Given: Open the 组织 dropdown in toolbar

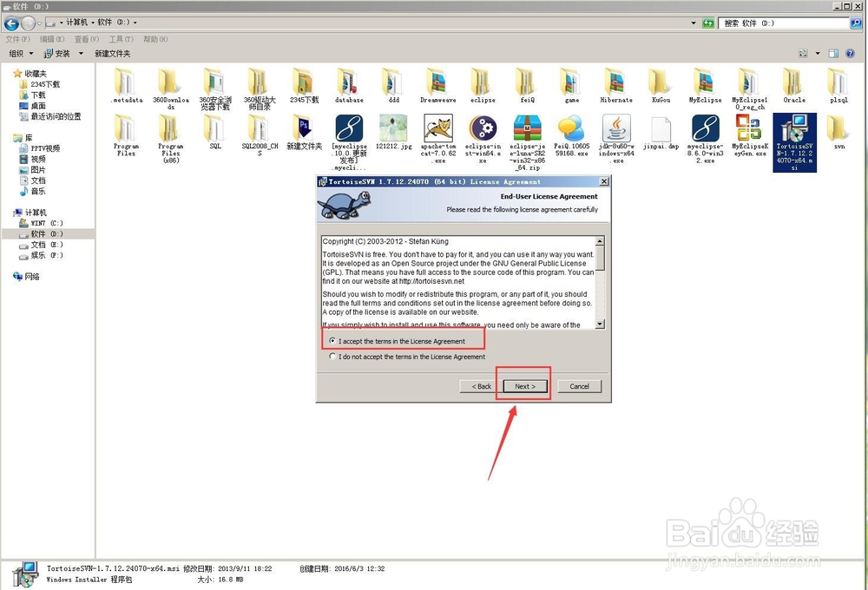Looking at the screenshot, I should tap(21, 53).
